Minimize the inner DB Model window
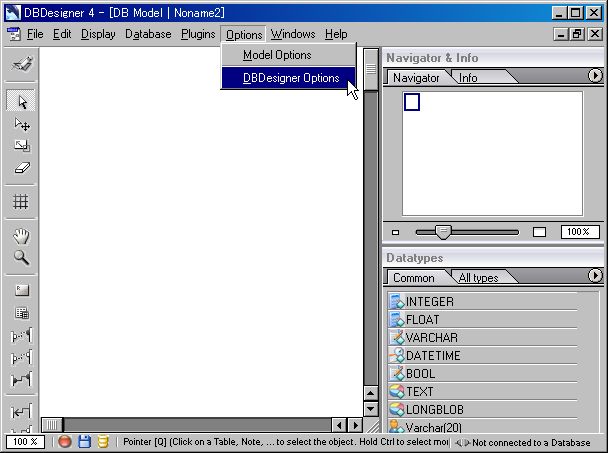The height and width of the screenshot is (453, 608). pyautogui.click(x=560, y=34)
